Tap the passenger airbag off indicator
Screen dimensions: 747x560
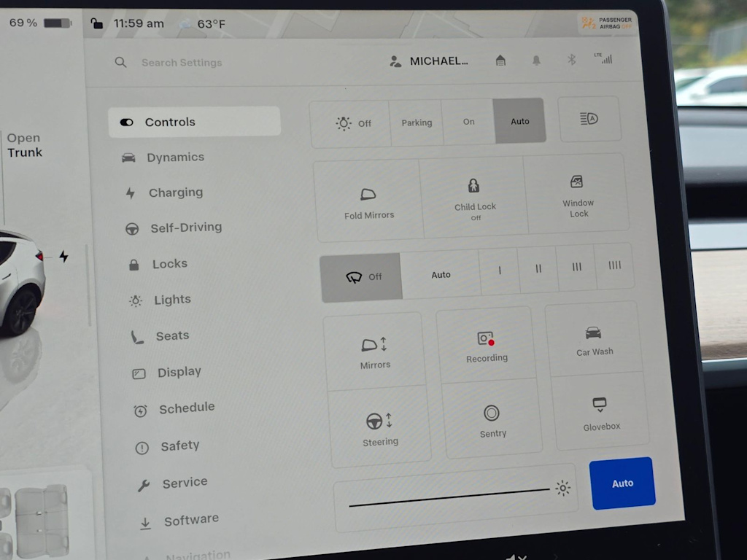[x=607, y=23]
